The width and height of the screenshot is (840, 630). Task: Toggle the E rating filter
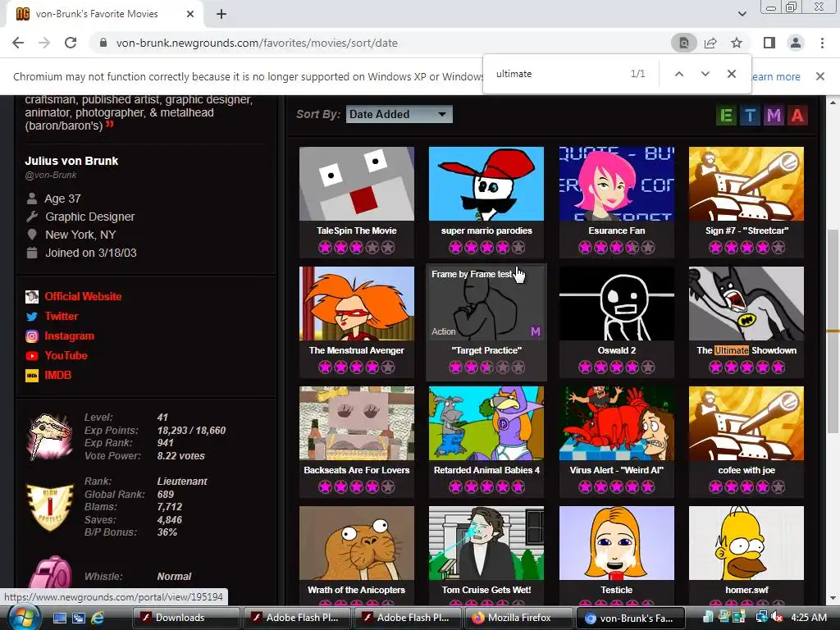tap(727, 115)
